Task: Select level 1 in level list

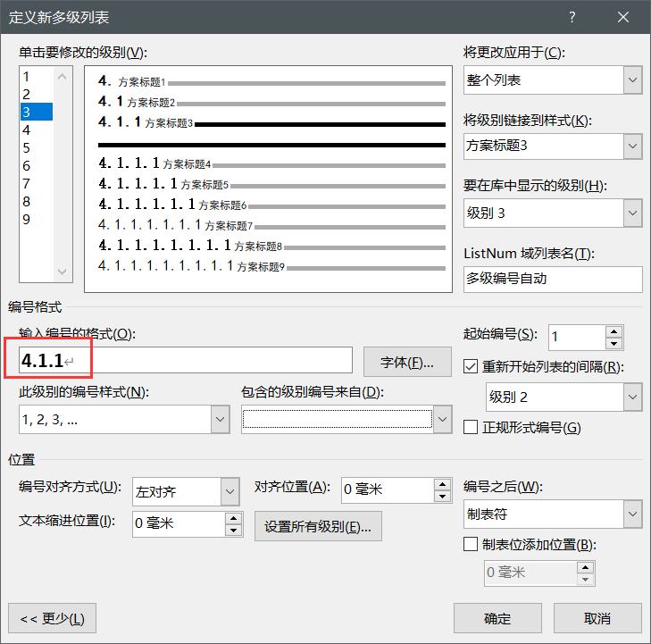Action: pyautogui.click(x=27, y=76)
